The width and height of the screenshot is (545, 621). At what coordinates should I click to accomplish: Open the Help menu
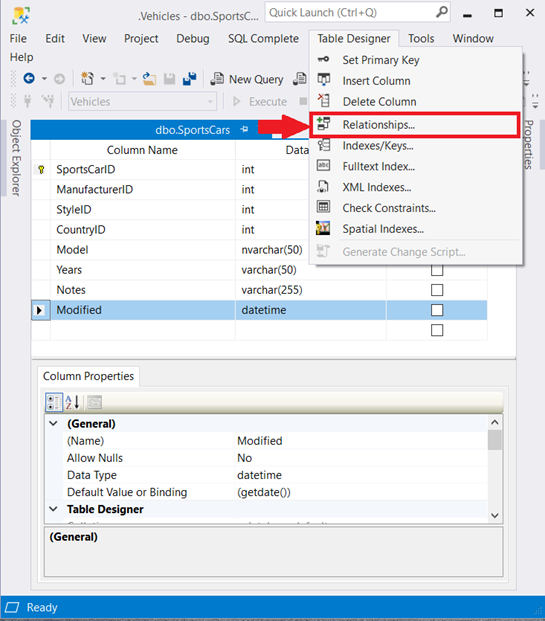click(x=21, y=57)
